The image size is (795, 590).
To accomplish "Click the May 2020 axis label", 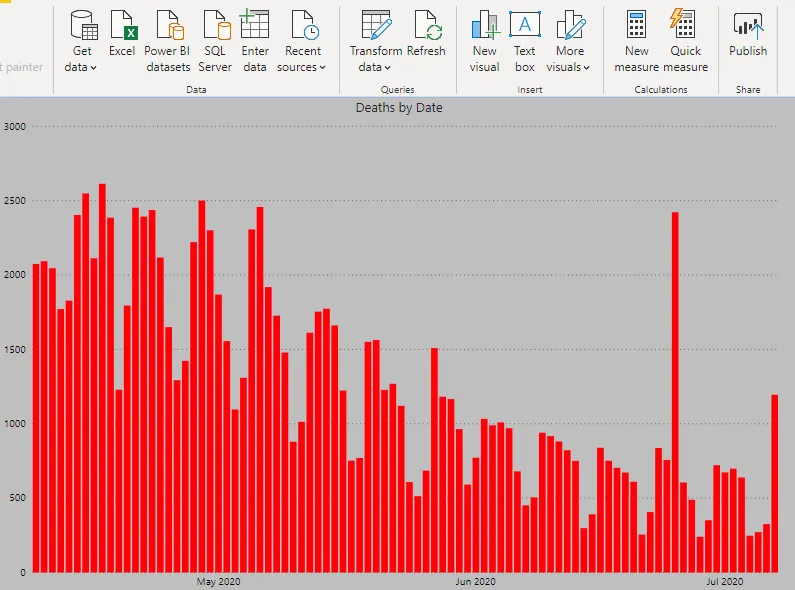I will pos(219,581).
